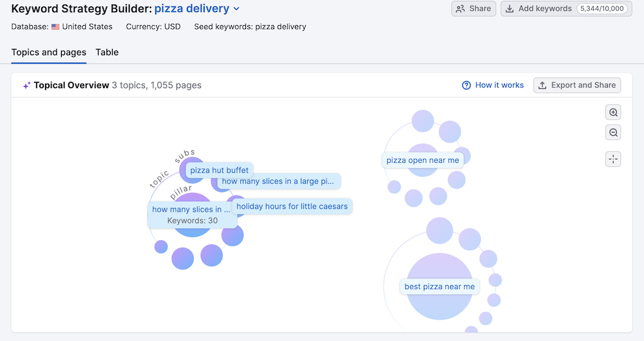Click the recenter map icon
This screenshot has height=341, width=644.
click(613, 159)
